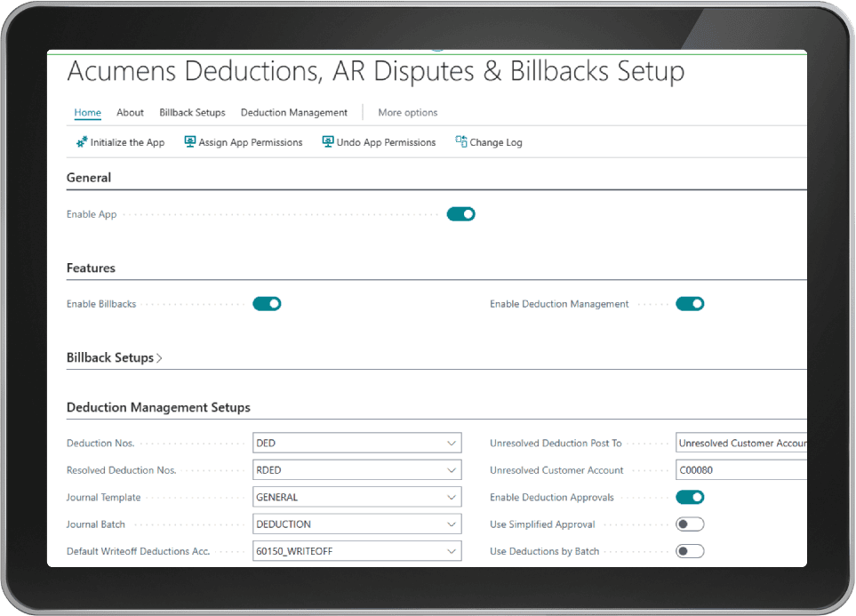Image resolution: width=856 pixels, height=616 pixels.
Task: Turn on Use Deductions by Batch
Action: [x=690, y=551]
